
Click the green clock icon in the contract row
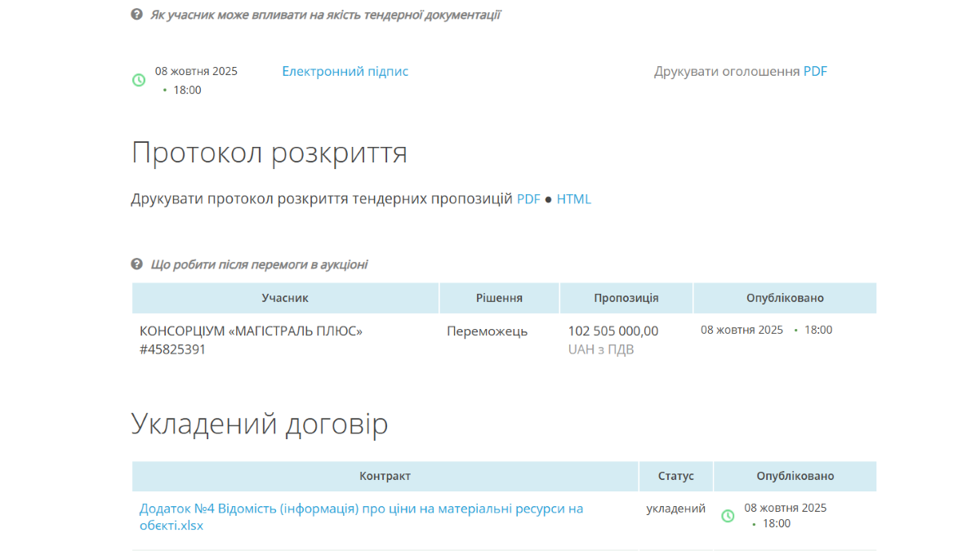tap(728, 516)
